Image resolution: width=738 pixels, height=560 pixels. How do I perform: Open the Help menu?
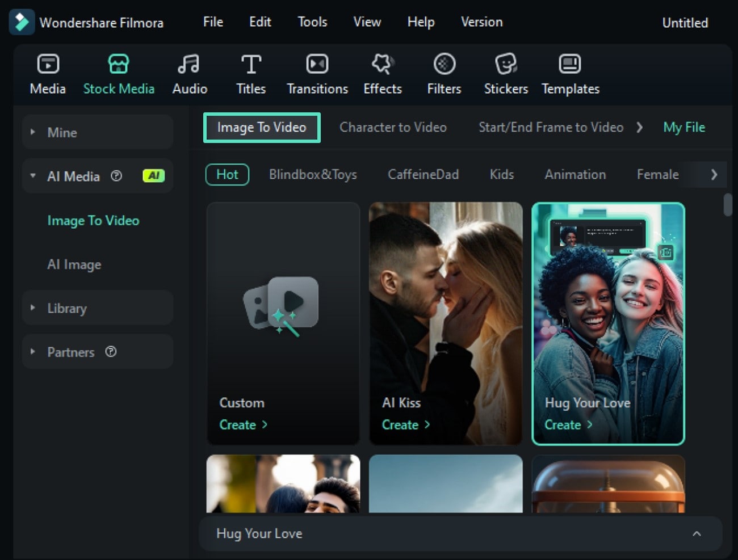(421, 22)
